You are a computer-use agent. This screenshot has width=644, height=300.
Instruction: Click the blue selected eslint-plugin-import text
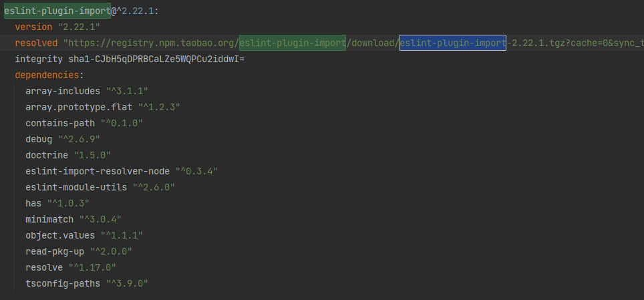pos(453,43)
